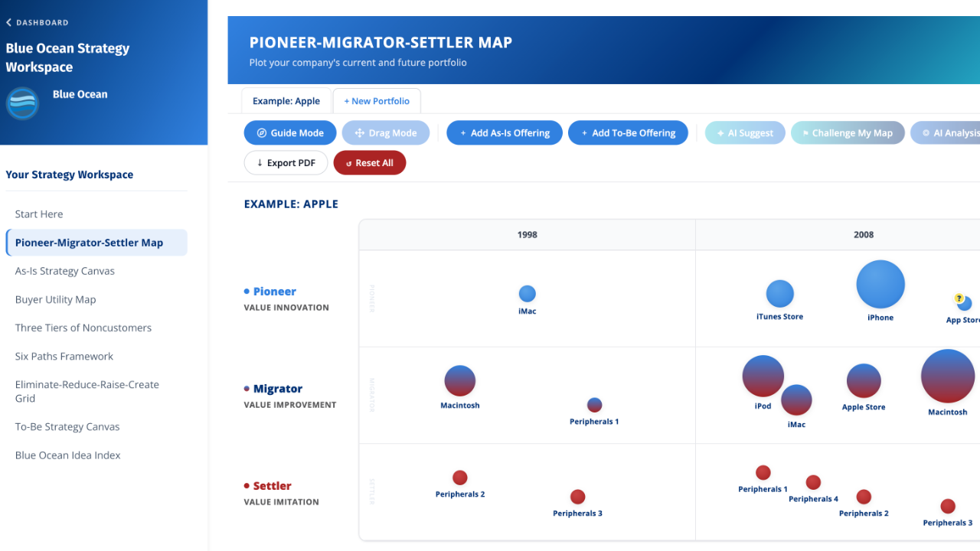Select the Peripherals 3 bubble under 2008
Viewport: 980px width, 551px height.
coord(948,506)
